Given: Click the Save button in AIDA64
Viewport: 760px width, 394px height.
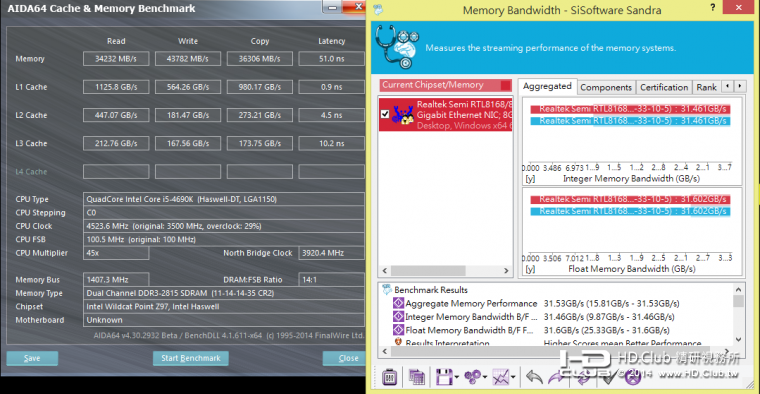Looking at the screenshot, I should pyautogui.click(x=32, y=358).
